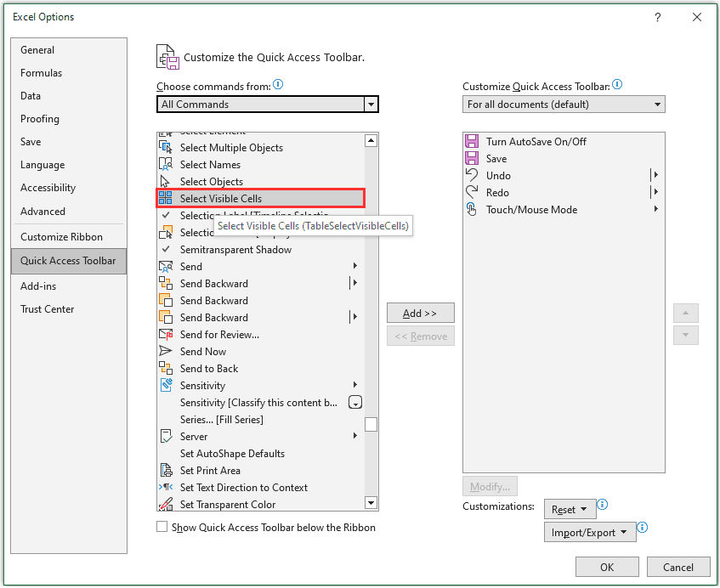Image resolution: width=720 pixels, height=588 pixels.
Task: Select the Turn AutoSave On/Off icon
Action: tap(470, 141)
